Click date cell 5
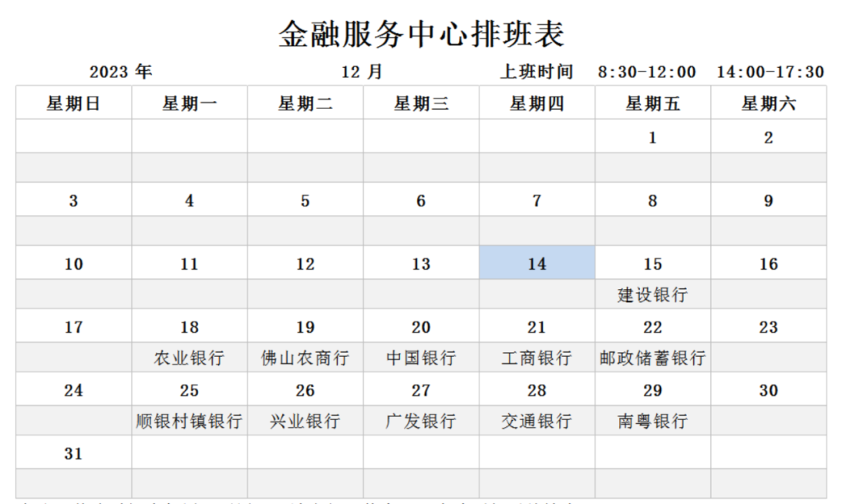Image resolution: width=842 pixels, height=504 pixels. pos(306,199)
